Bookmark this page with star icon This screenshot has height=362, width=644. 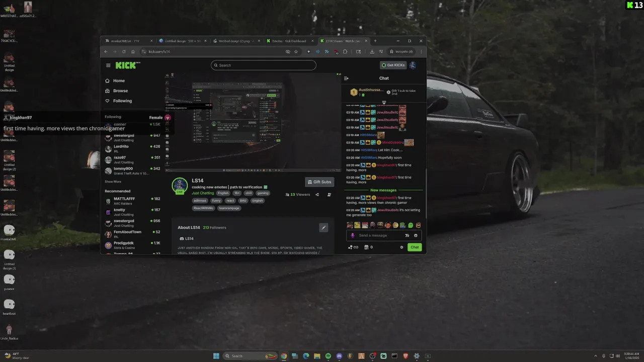(296, 51)
